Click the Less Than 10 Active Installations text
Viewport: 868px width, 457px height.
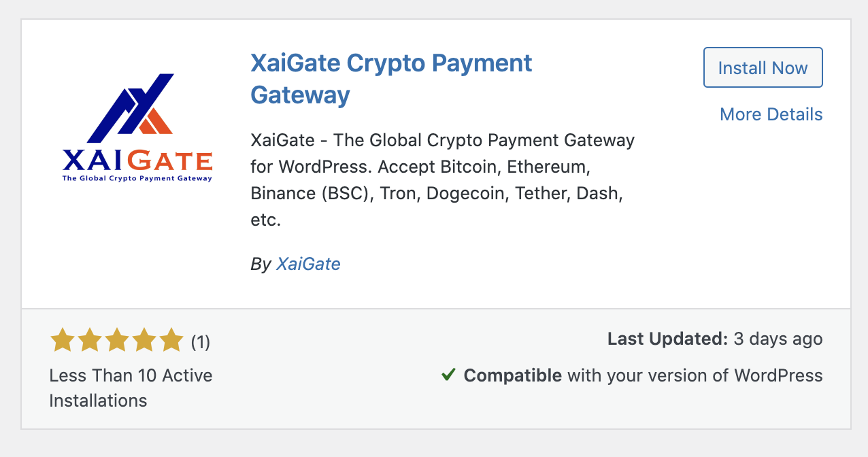pos(131,388)
